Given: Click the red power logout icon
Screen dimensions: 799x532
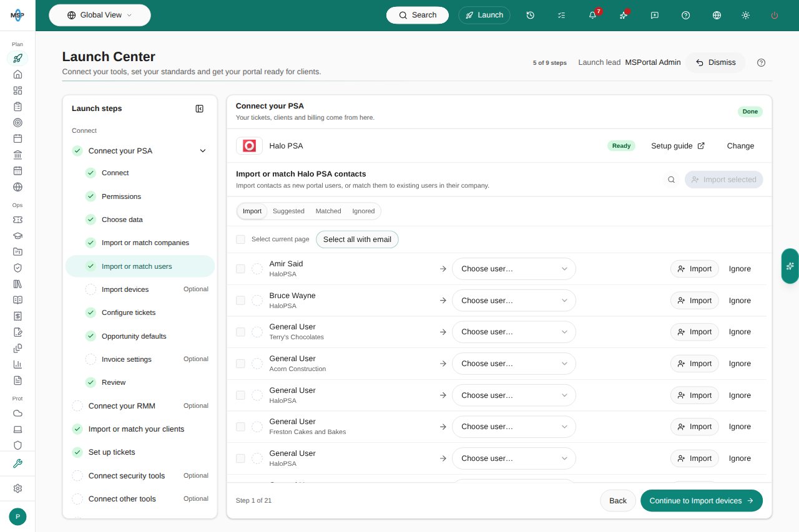Looking at the screenshot, I should click(x=775, y=15).
